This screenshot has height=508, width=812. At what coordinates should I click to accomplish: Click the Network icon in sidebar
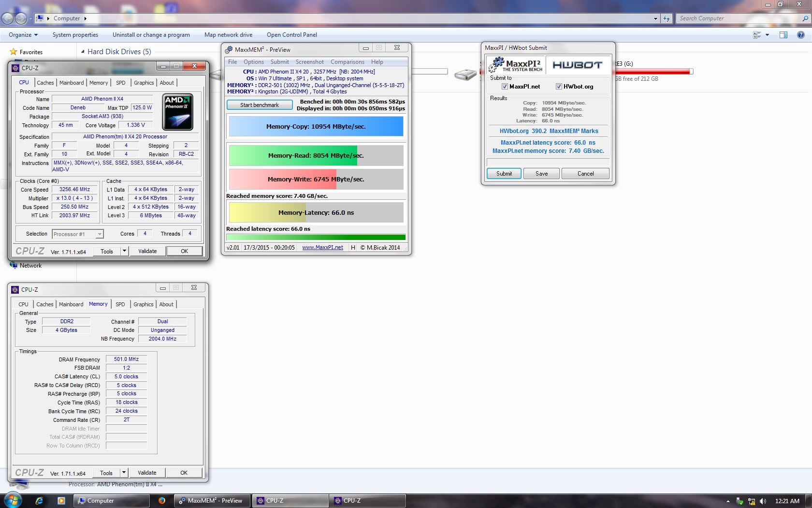click(14, 265)
